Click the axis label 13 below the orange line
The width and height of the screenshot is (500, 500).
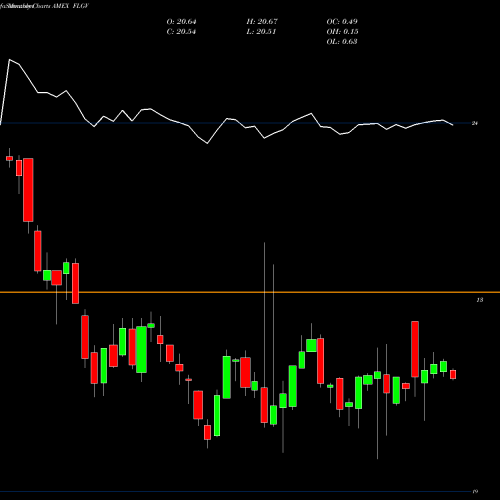point(480,300)
